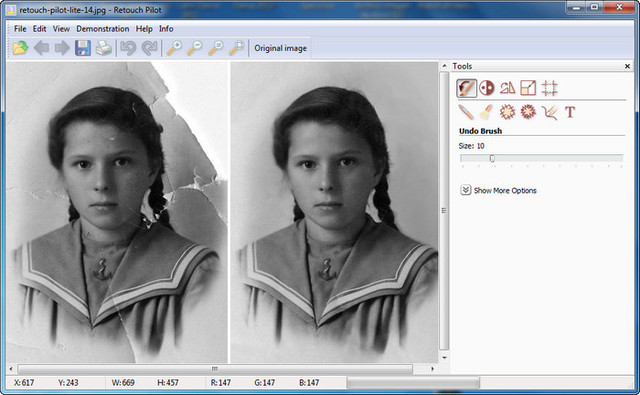Click the X:617 status value
The image size is (640, 395).
pos(24,383)
